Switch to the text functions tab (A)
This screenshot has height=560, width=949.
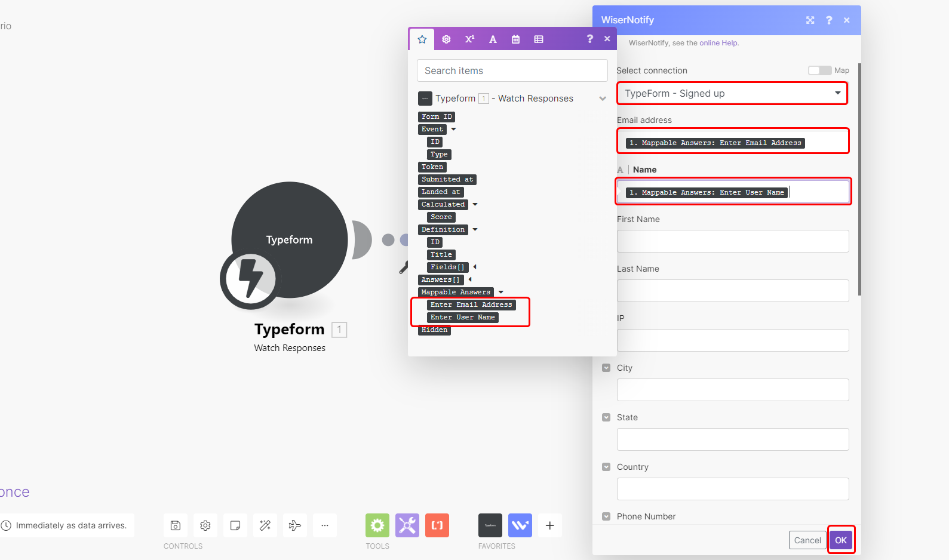pos(493,39)
